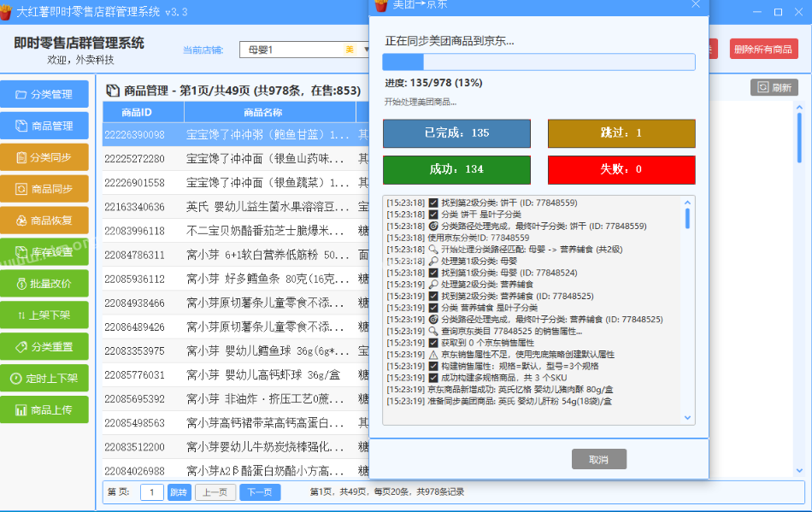Viewport: 812px width, 512px height.
Task: Click the 分类重置 sidebar button
Action: [x=44, y=346]
